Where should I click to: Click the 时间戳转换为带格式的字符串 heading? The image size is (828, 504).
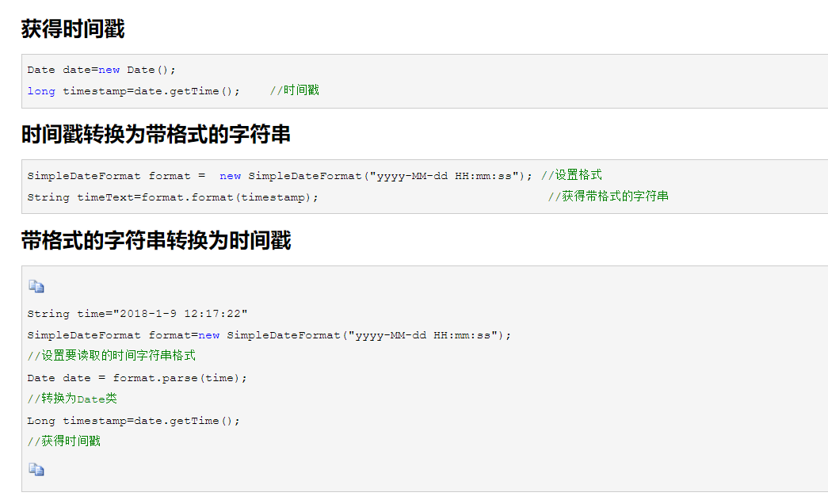156,134
